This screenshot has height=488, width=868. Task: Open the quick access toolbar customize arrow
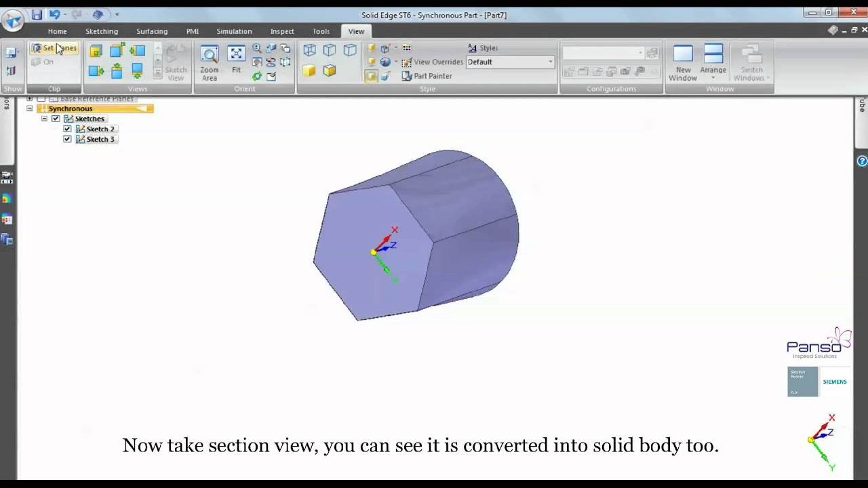(x=117, y=14)
